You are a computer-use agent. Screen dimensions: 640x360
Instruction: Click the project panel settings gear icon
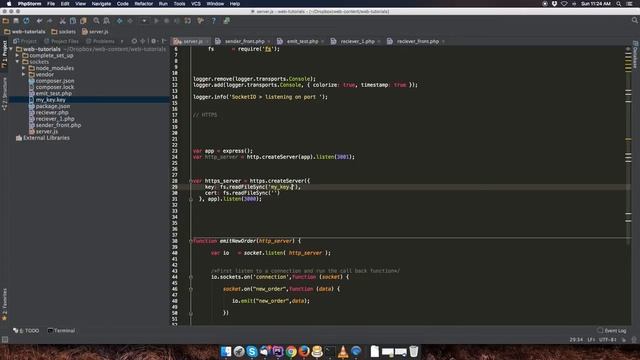[x=153, y=41]
